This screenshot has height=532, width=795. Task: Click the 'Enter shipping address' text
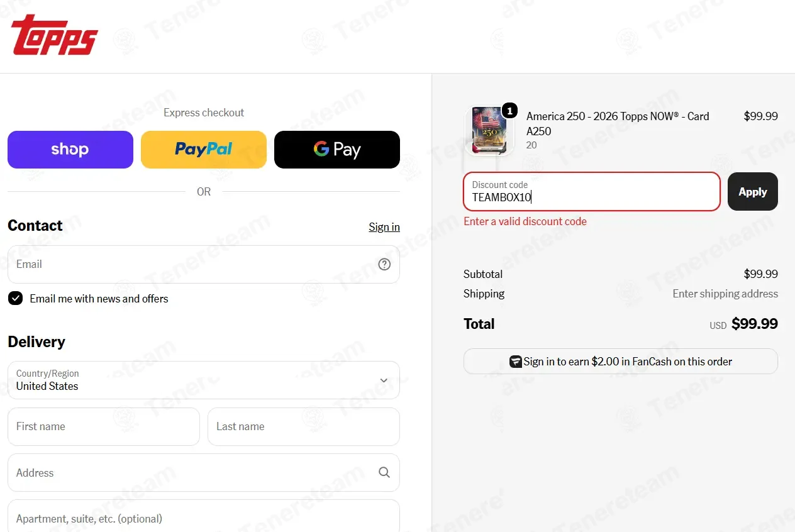tap(725, 294)
